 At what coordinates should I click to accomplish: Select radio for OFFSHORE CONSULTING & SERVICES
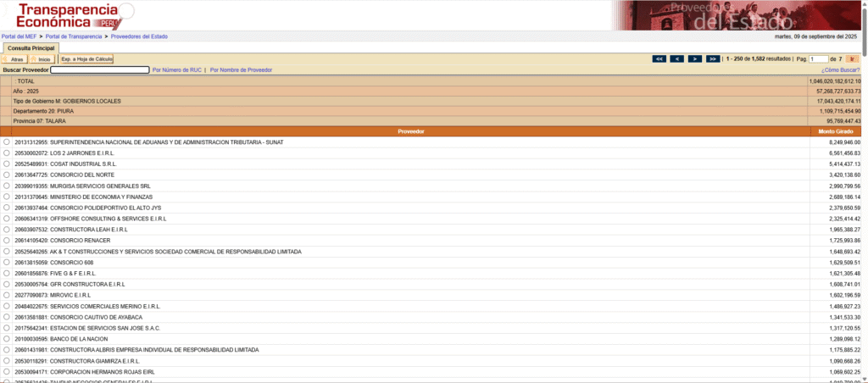(x=7, y=219)
